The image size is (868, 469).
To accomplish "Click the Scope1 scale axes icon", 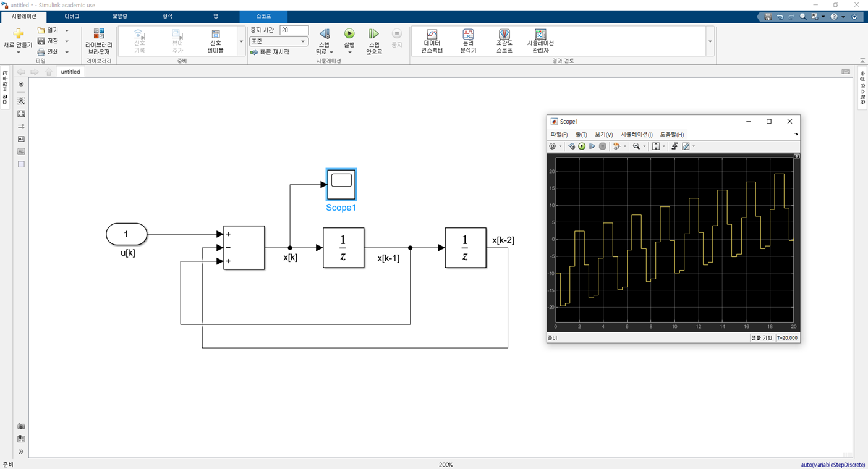I will pyautogui.click(x=656, y=146).
